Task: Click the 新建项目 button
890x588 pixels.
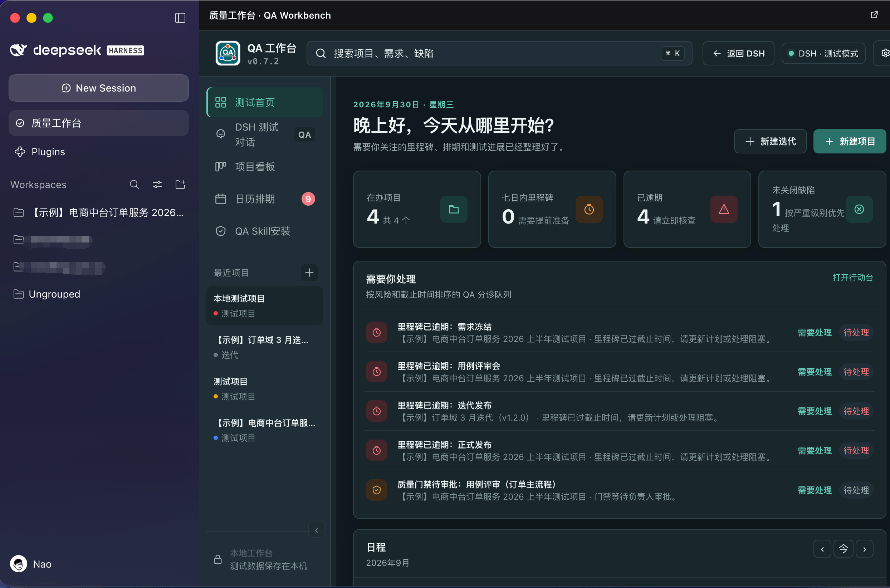Action: [850, 141]
